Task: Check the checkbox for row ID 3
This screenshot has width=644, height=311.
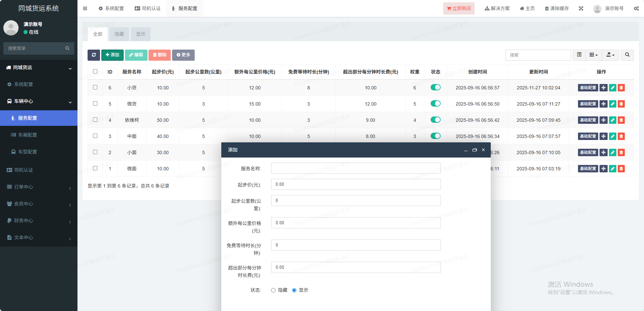Action: coord(95,136)
